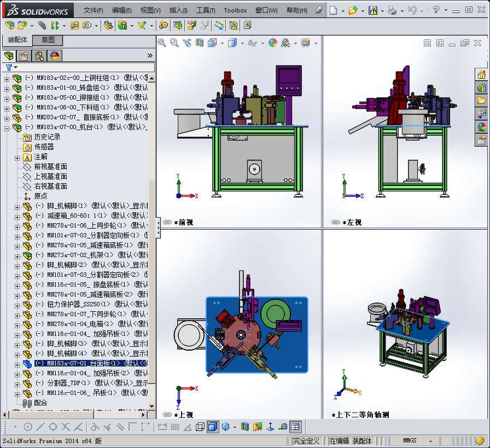The height and width of the screenshot is (448, 490).
Task: Open File Explorer folder icon in task pane
Action: [x=482, y=101]
